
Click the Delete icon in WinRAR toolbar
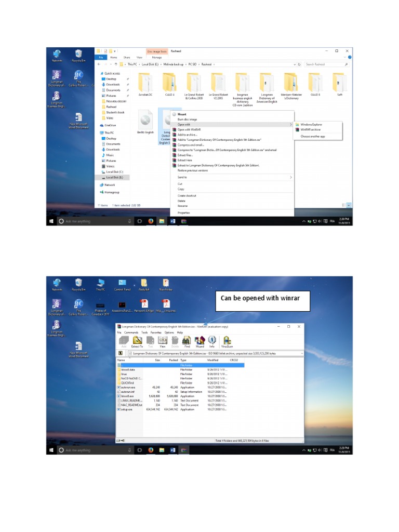(x=175, y=342)
